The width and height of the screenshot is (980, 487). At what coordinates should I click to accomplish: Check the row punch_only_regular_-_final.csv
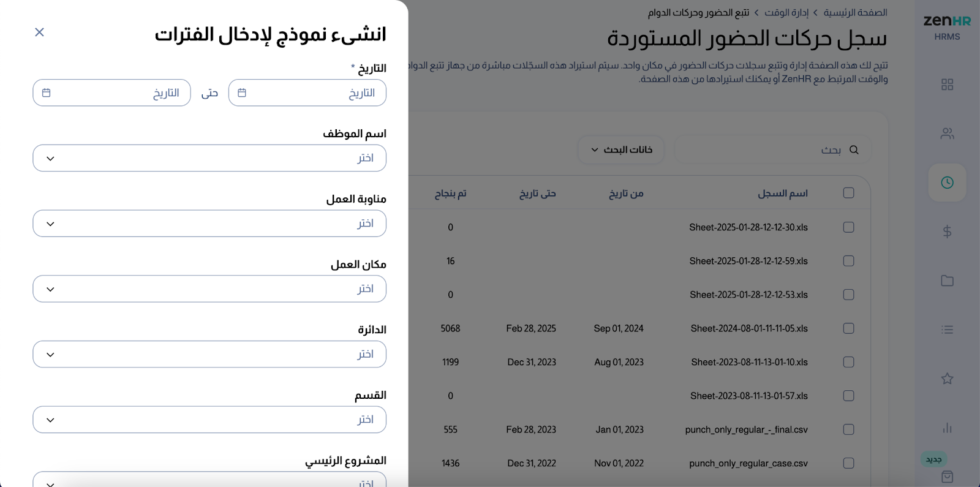[x=848, y=429]
